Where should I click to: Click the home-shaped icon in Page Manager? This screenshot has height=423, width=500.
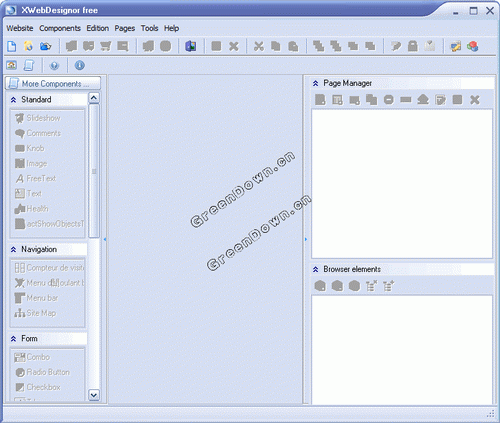click(423, 99)
